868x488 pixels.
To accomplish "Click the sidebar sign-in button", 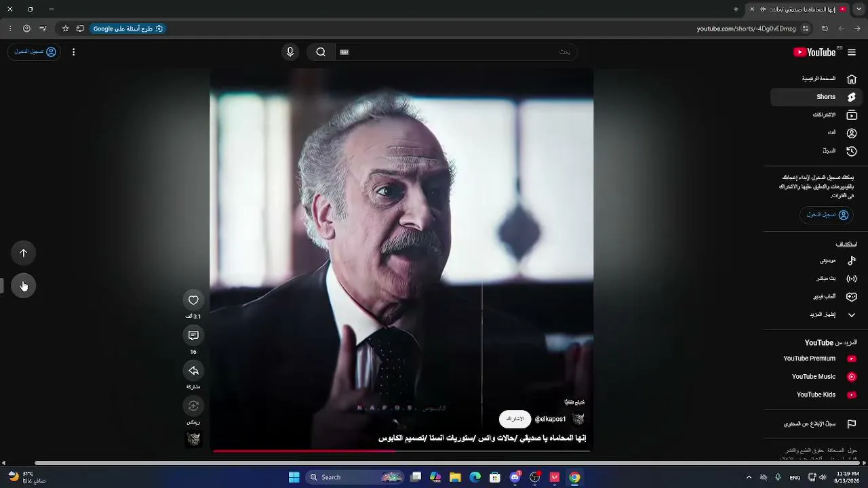I will click(828, 215).
